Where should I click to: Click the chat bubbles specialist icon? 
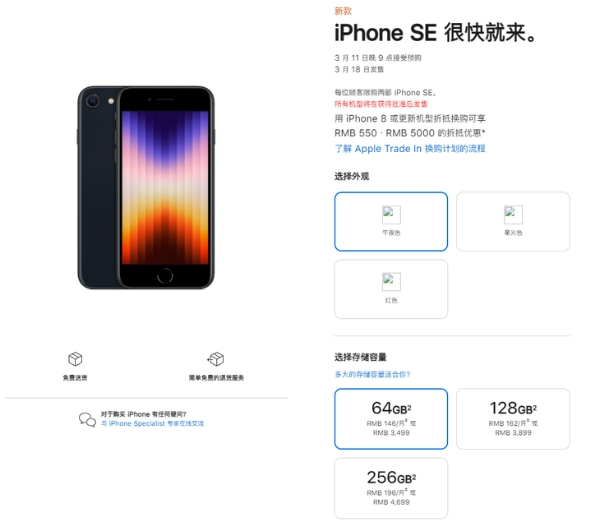(87, 419)
